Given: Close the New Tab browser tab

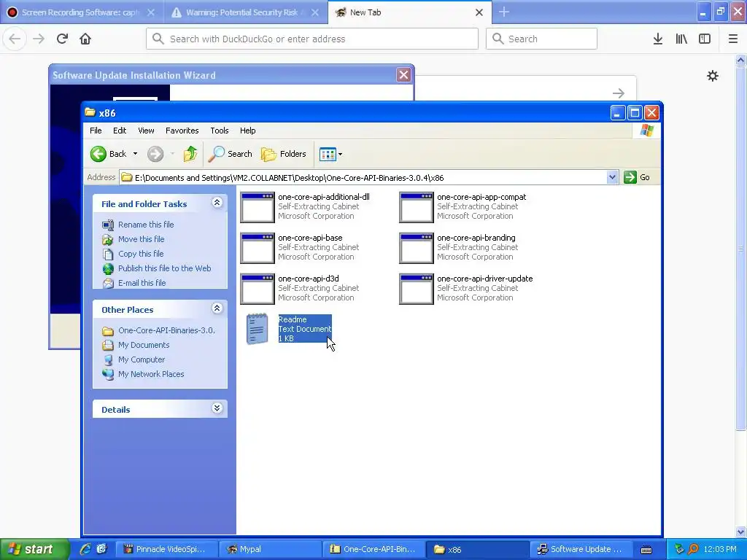Looking at the screenshot, I should [479, 12].
